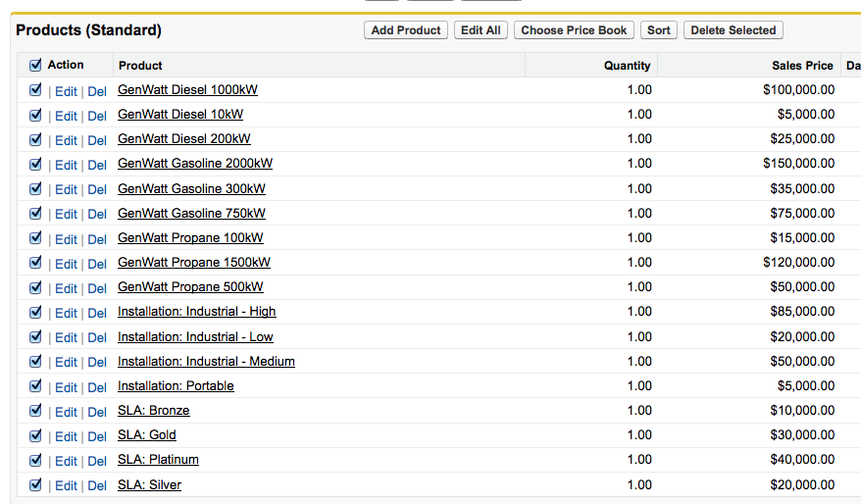Click Delete Selected button
Screen dimensions: 861x504
pyautogui.click(x=734, y=30)
